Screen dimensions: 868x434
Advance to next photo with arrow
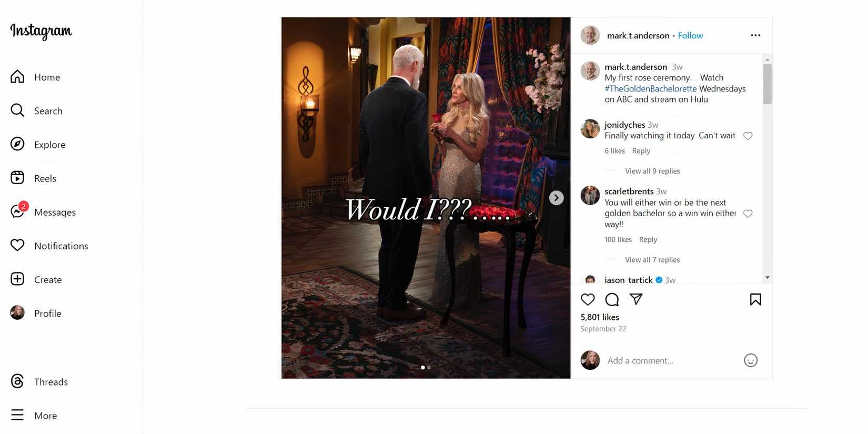coord(556,198)
